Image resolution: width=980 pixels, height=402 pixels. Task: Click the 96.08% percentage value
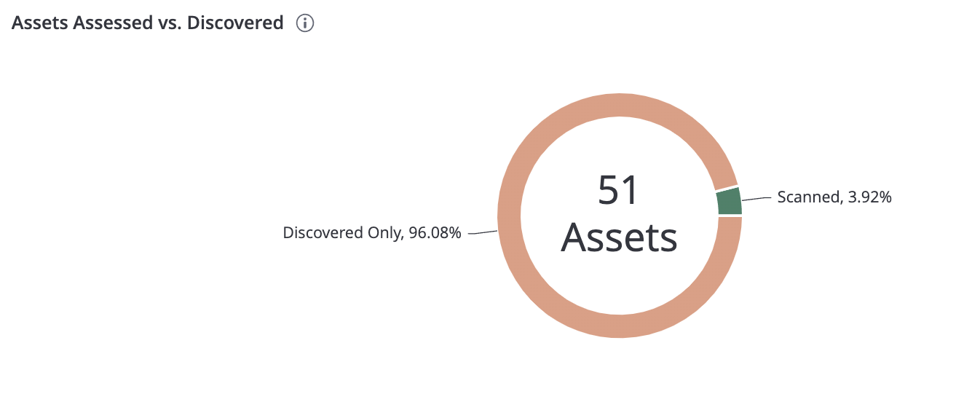(432, 233)
